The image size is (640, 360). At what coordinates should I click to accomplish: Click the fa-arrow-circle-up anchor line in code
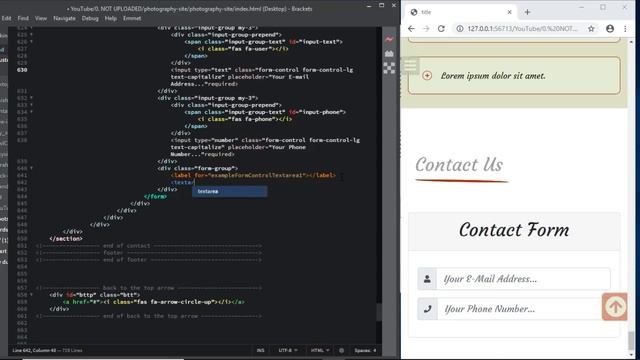(x=153, y=302)
